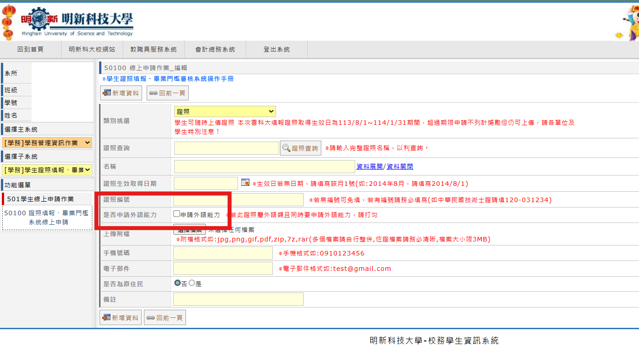
Task: Click the 手機號碼 input field
Action: [223, 253]
